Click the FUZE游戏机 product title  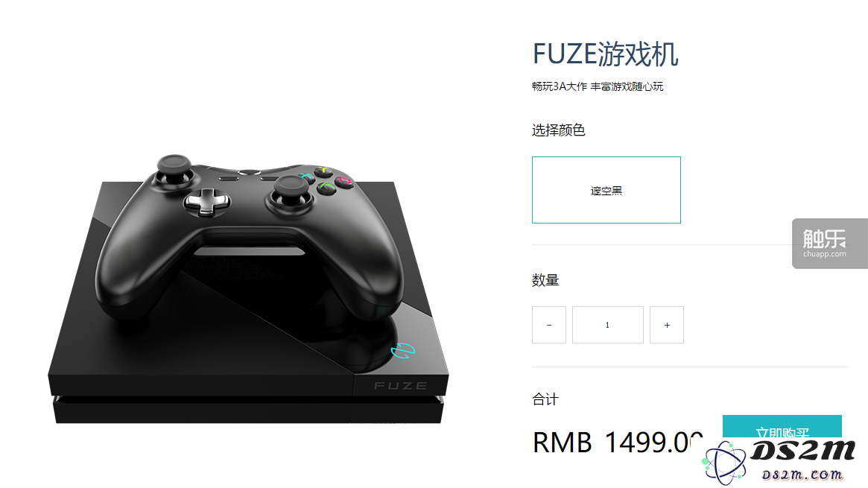point(605,54)
